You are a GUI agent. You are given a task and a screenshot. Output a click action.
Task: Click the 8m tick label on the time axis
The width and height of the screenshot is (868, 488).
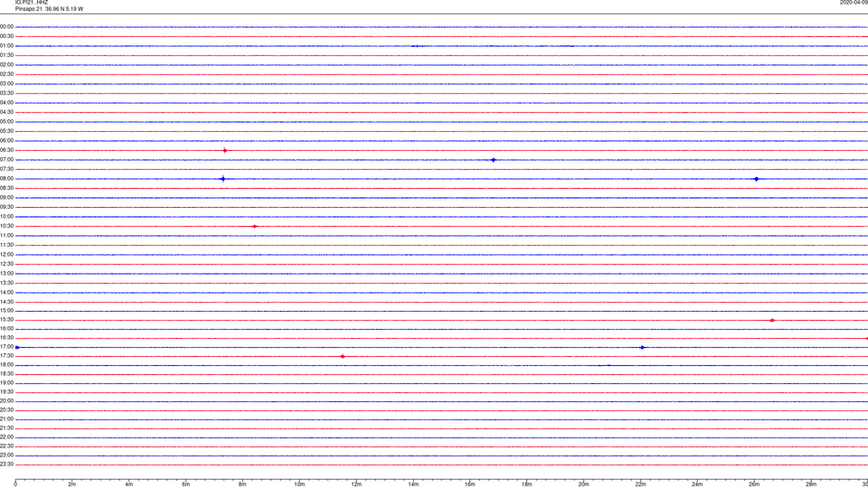242,484
